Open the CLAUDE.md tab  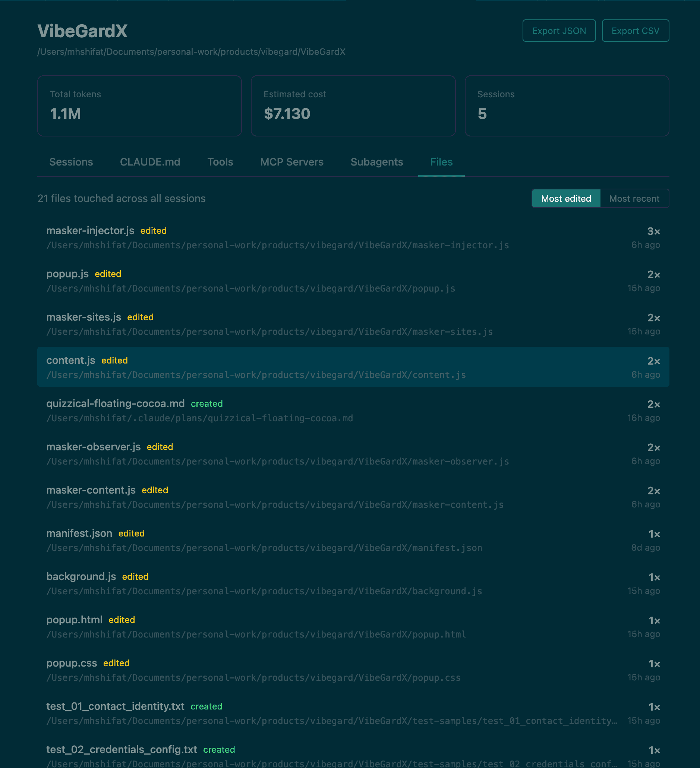coord(150,162)
